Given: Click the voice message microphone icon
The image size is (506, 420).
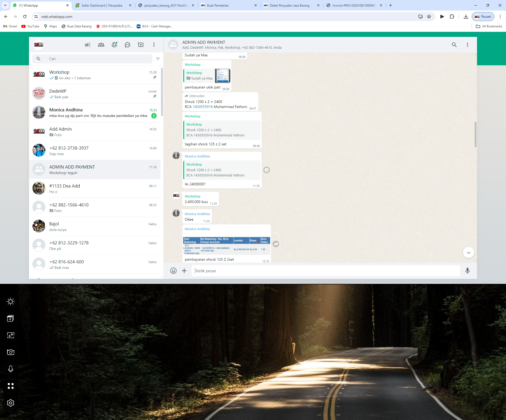Looking at the screenshot, I should (x=467, y=271).
